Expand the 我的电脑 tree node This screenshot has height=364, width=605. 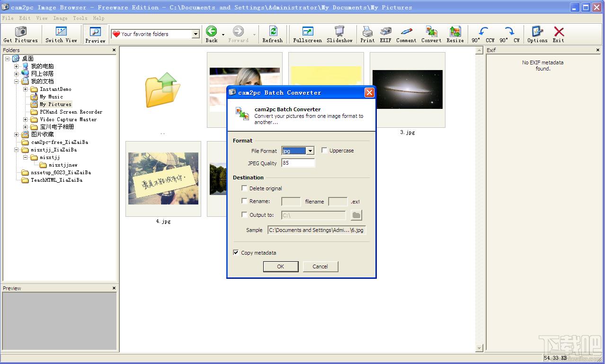tap(17, 66)
